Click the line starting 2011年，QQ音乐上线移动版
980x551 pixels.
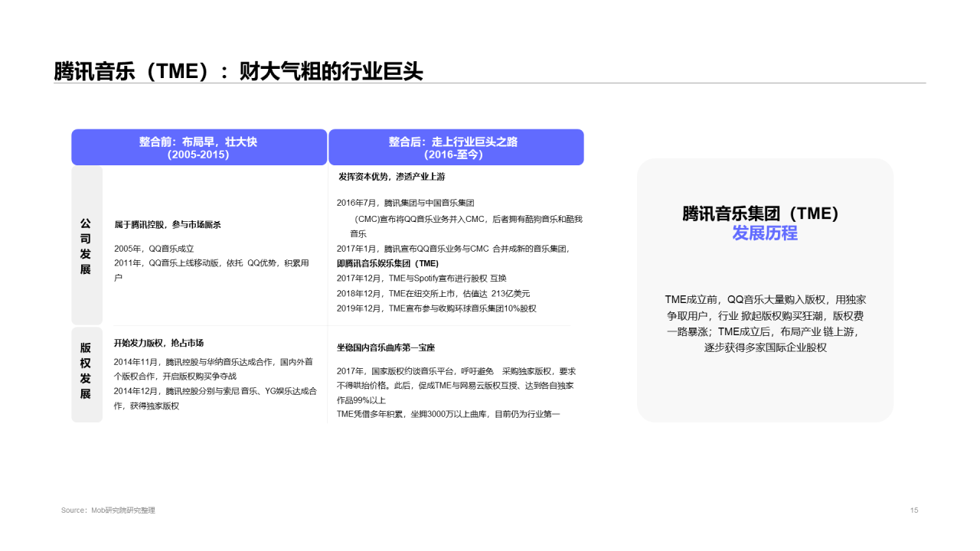[x=211, y=270]
